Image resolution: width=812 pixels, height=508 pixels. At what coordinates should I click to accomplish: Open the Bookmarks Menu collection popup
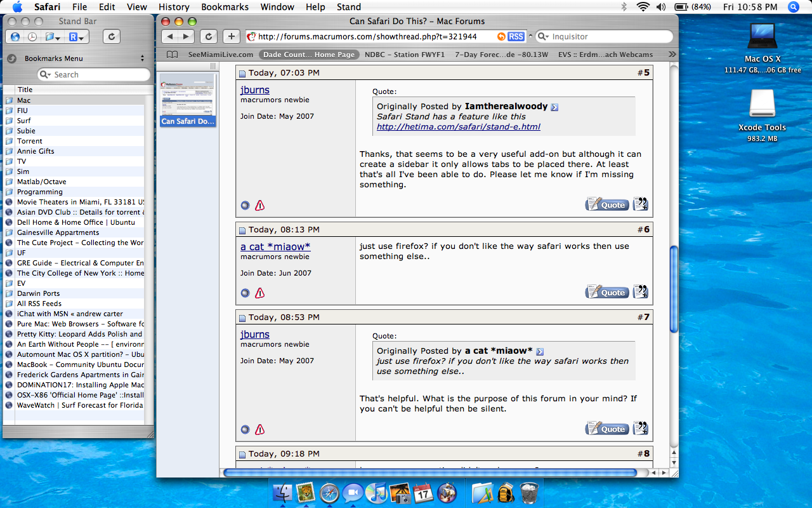84,58
